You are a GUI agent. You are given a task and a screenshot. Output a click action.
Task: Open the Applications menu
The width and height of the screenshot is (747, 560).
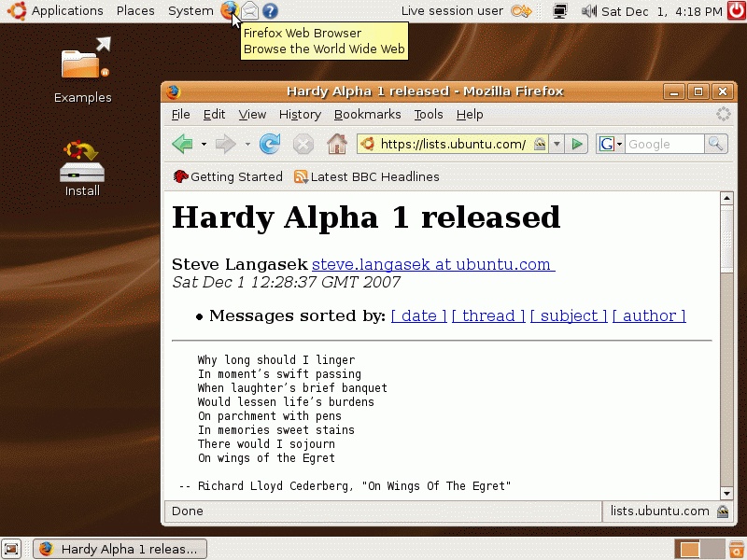[67, 10]
